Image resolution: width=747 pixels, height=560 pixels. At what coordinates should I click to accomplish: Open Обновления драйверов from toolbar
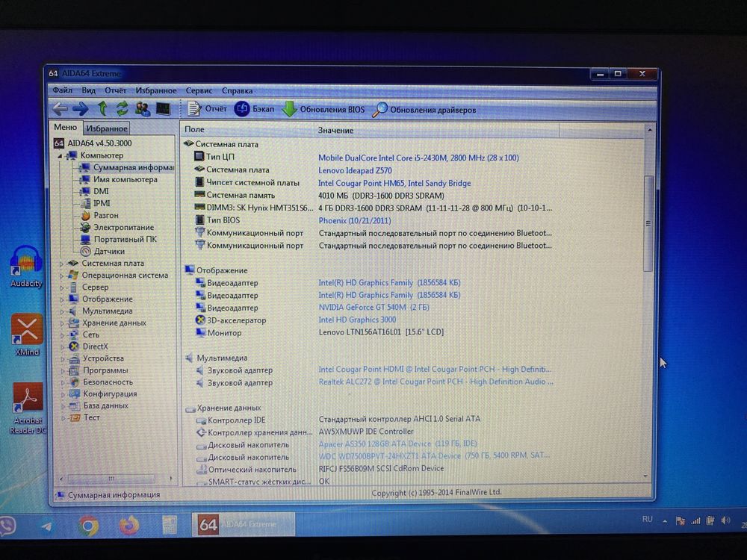coord(424,110)
